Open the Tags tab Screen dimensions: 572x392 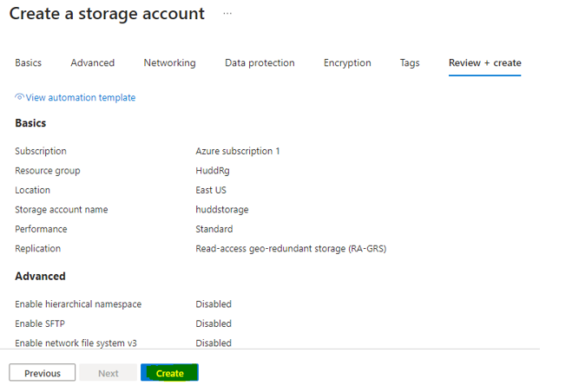click(410, 62)
